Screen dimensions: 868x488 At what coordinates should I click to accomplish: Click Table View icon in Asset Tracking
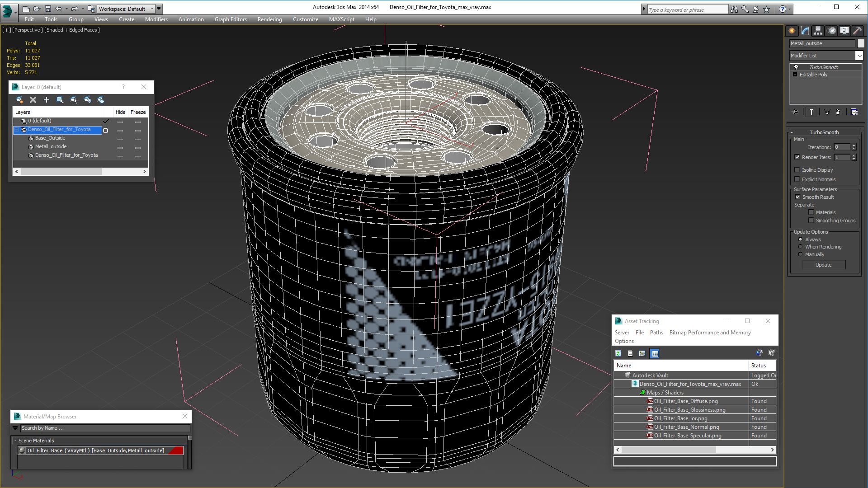[x=655, y=353]
